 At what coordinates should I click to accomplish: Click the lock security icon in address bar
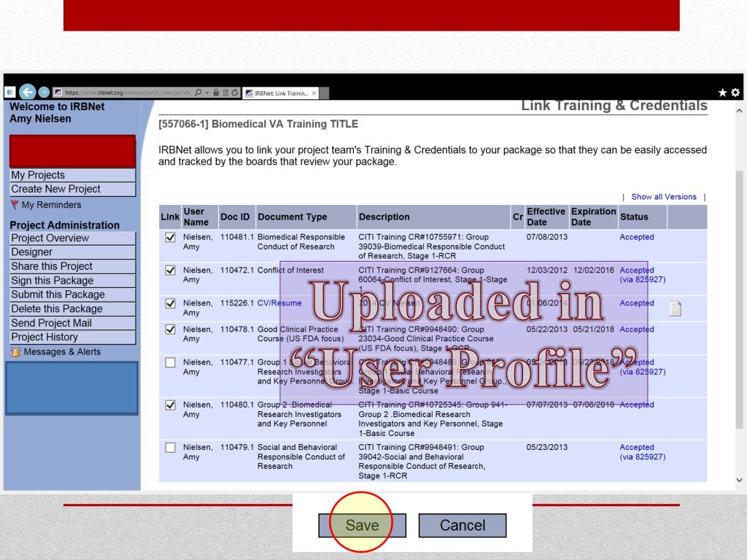[x=216, y=93]
